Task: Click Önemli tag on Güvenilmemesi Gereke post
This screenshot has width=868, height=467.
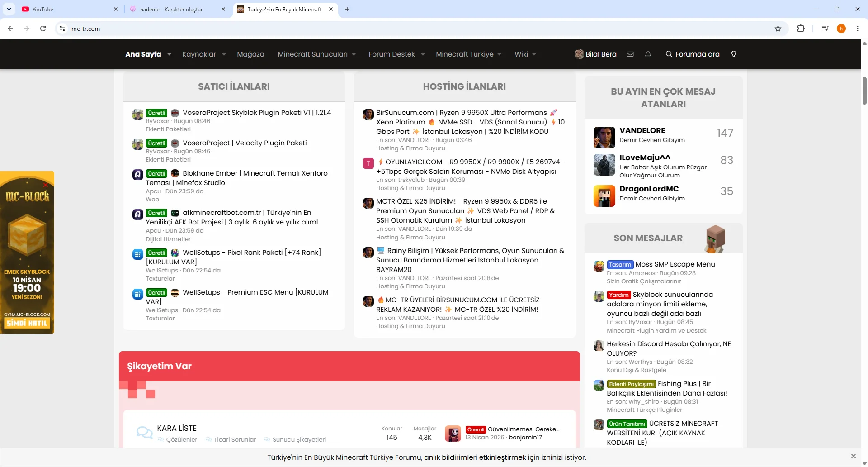Action: pos(476,429)
